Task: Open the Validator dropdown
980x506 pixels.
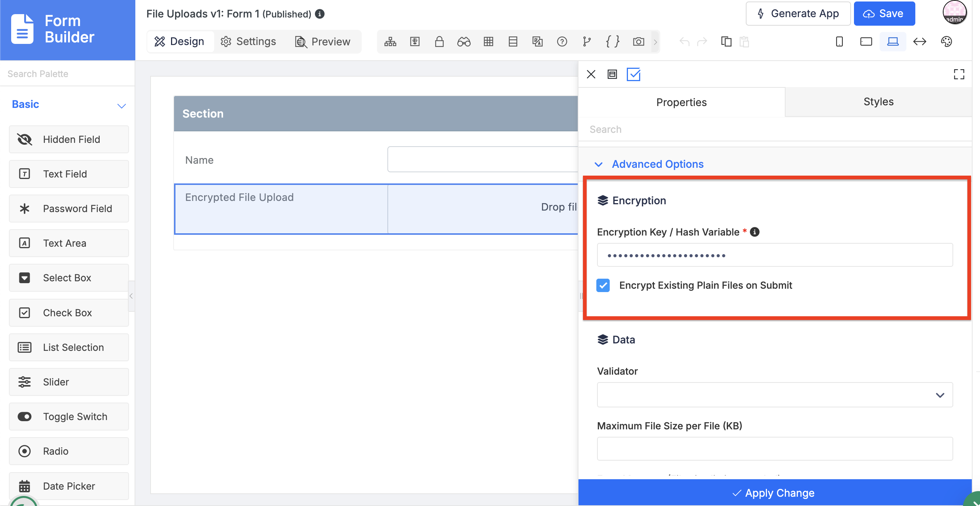Action: [774, 395]
